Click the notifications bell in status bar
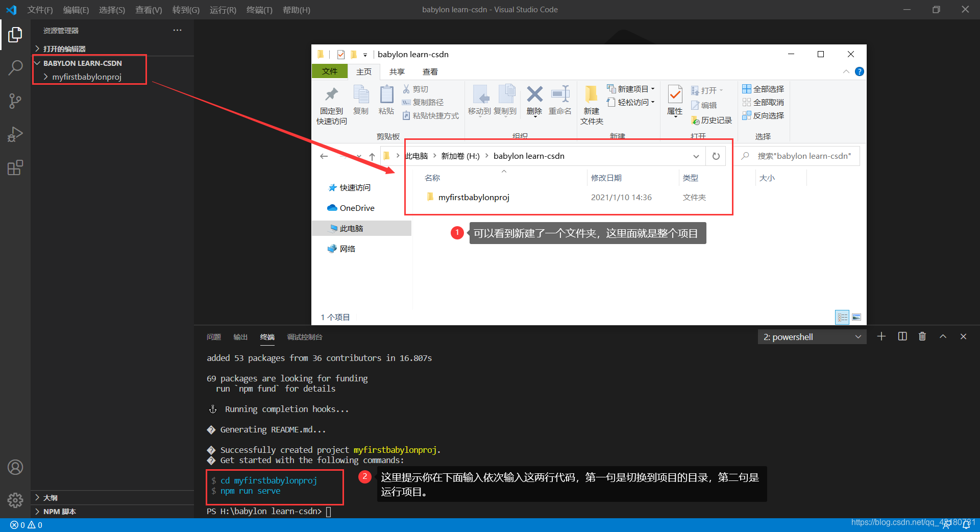Image resolution: width=980 pixels, height=532 pixels. pyautogui.click(x=966, y=525)
